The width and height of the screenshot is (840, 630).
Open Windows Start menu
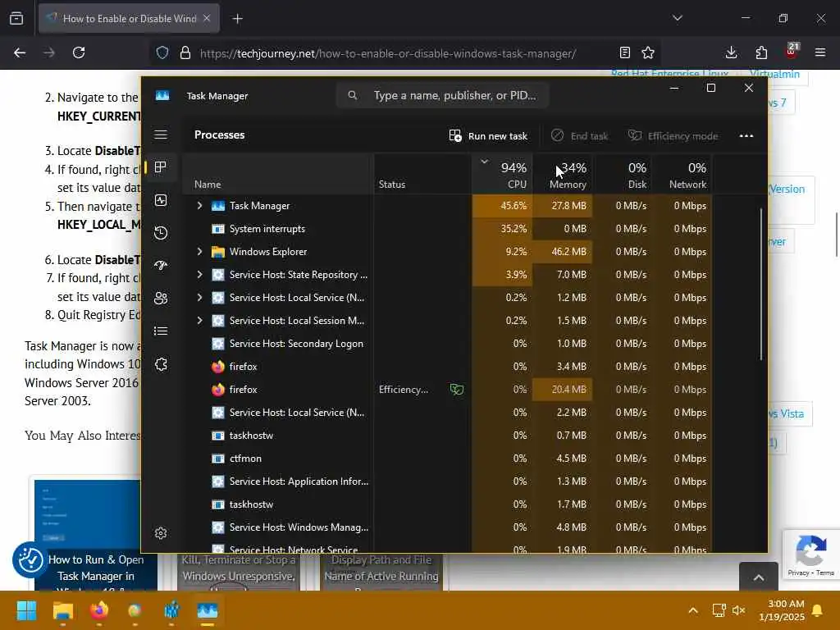pos(26,610)
